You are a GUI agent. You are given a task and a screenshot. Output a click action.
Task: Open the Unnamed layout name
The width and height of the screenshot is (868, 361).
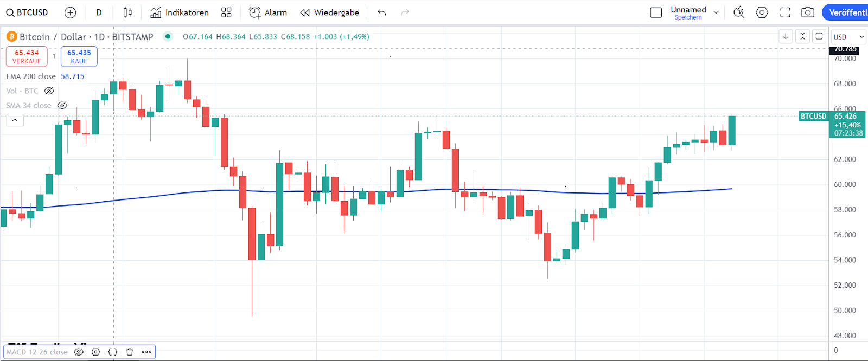688,10
